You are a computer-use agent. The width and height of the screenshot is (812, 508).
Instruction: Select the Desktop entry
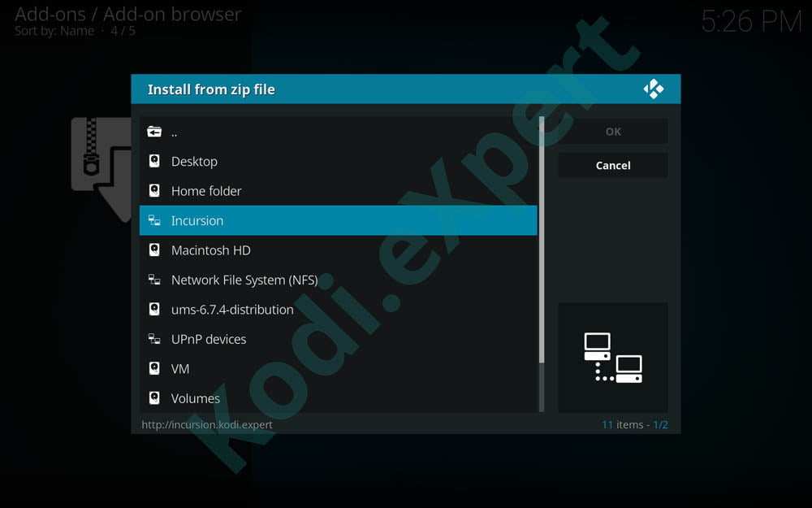coord(338,161)
